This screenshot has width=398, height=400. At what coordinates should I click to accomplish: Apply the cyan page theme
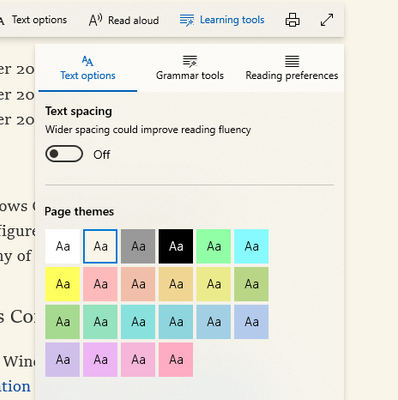click(251, 246)
